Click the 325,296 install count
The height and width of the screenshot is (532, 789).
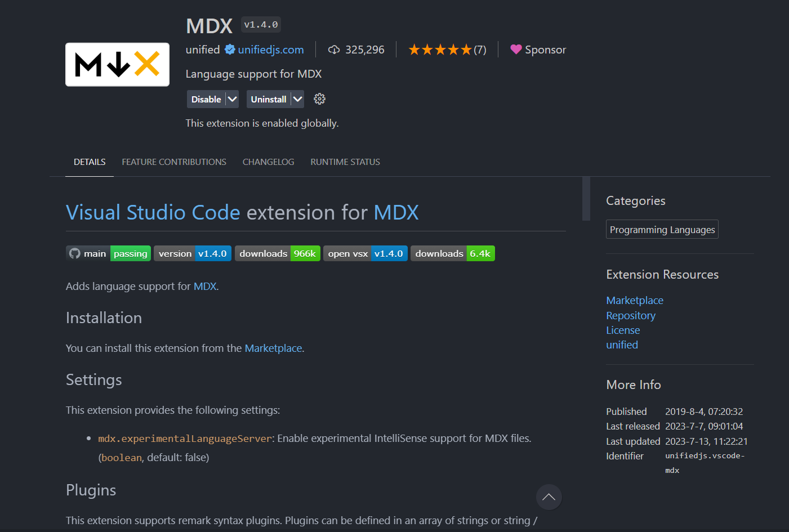coord(365,50)
